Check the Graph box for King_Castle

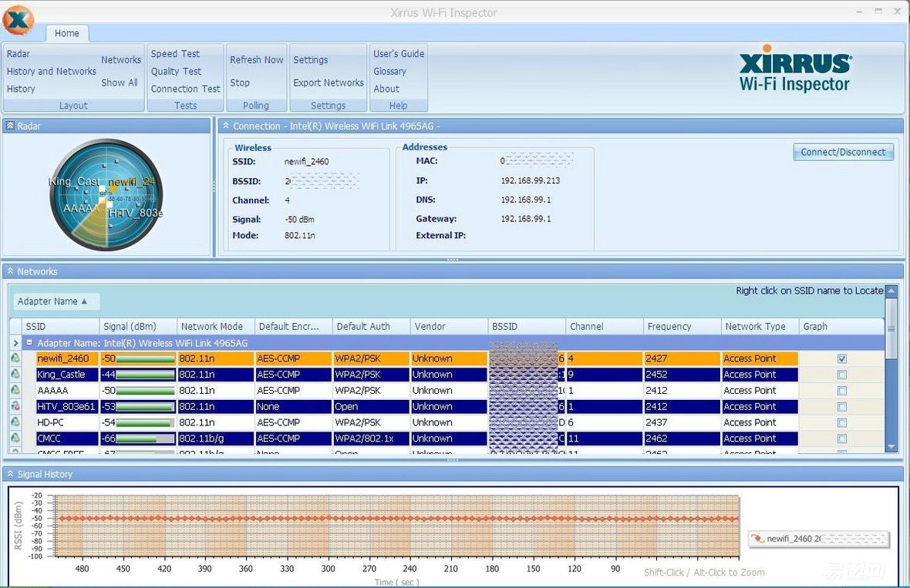tap(842, 375)
